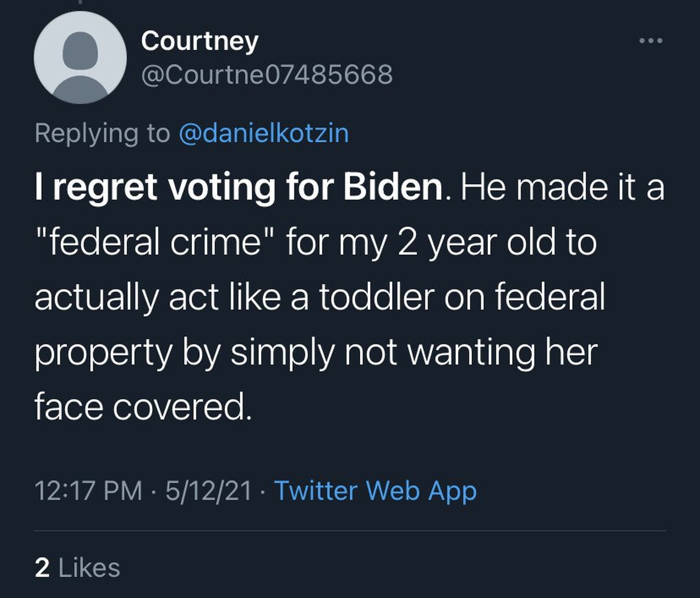The height and width of the screenshot is (598, 700).
Task: Open the Courtney display name profile
Action: tap(200, 41)
